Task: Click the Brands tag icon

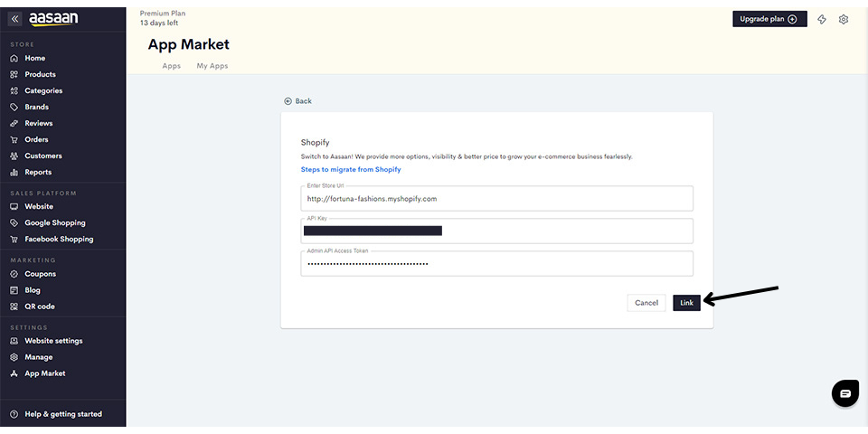Action: pyautogui.click(x=14, y=107)
